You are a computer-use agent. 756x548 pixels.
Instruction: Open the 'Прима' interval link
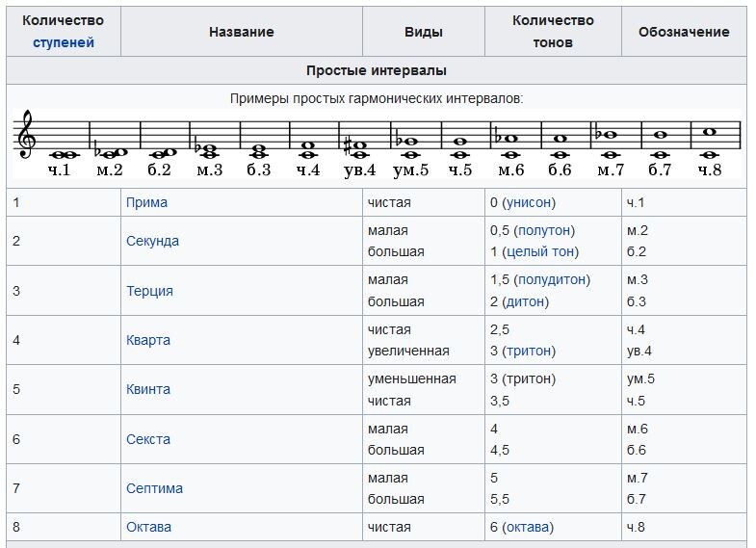(146, 202)
